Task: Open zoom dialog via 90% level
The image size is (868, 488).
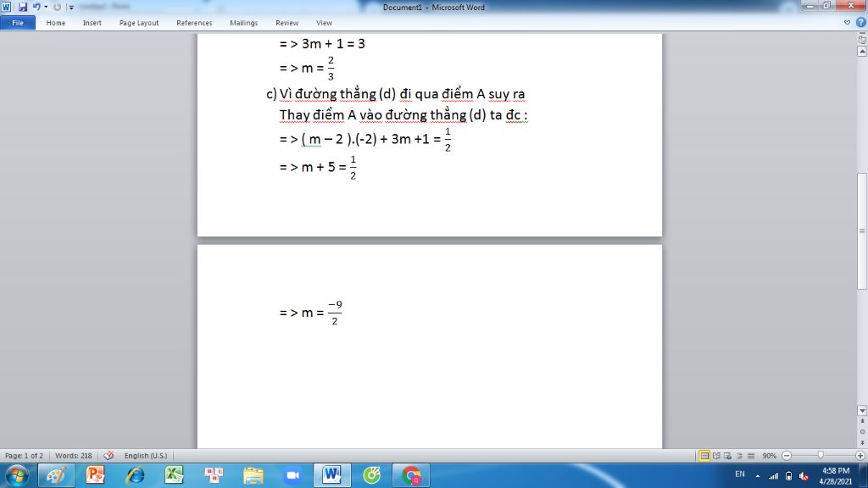Action: pos(769,456)
